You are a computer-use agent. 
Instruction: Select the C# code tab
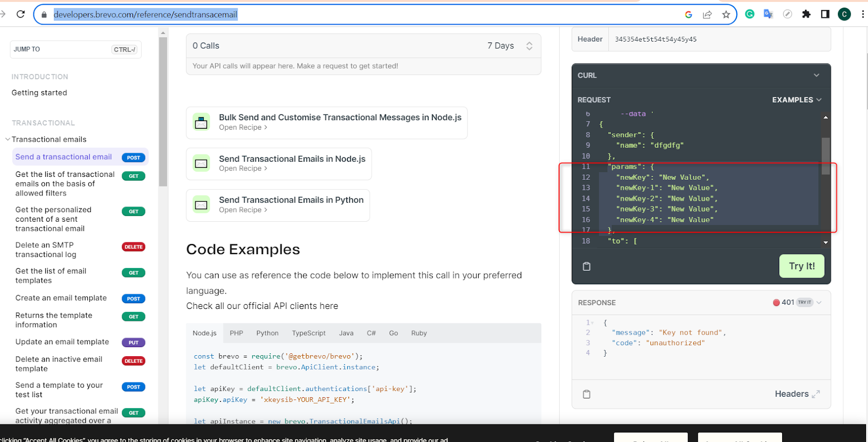click(x=371, y=333)
